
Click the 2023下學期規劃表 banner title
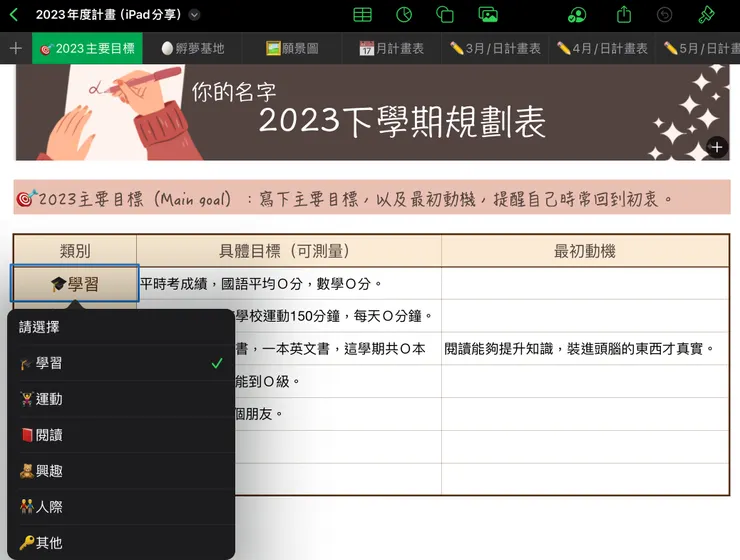(x=402, y=122)
